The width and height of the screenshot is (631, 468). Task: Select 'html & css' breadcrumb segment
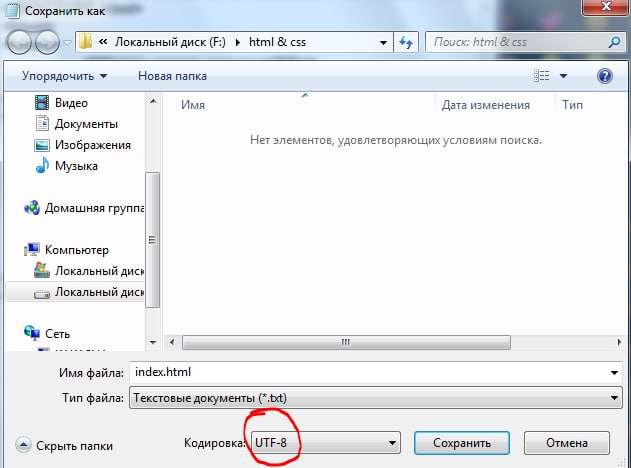coord(277,42)
